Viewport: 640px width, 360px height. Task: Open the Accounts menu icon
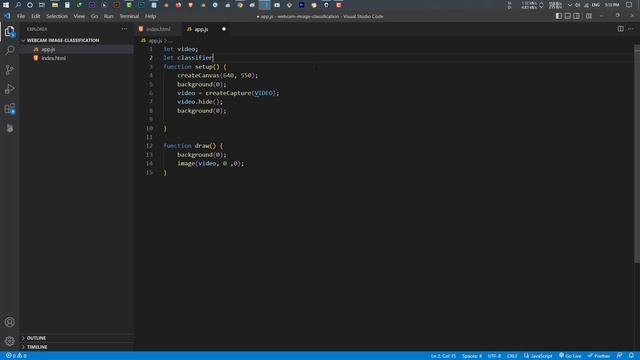click(x=9, y=322)
